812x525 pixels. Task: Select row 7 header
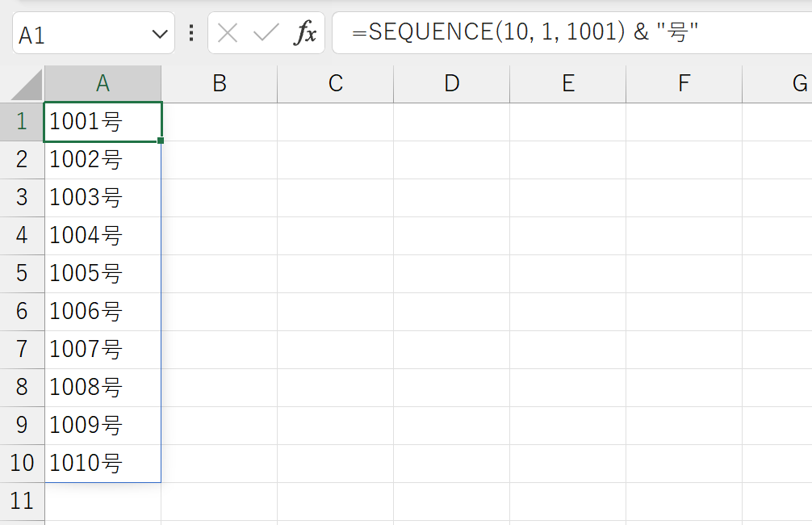click(x=22, y=349)
